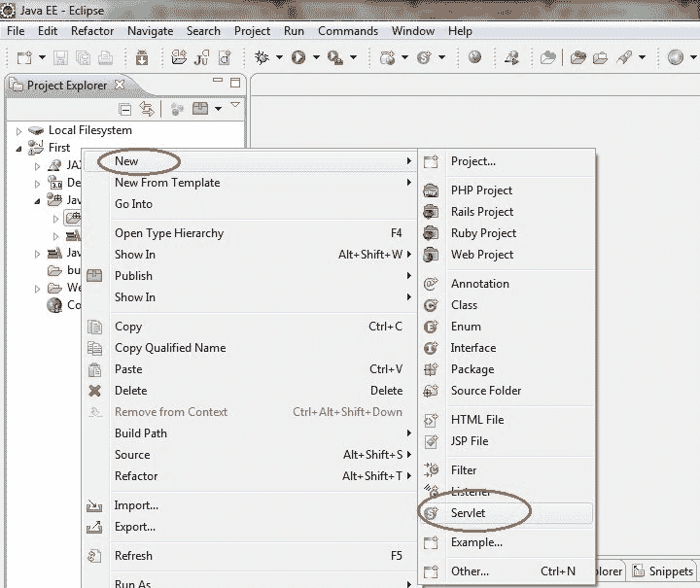Click the Filter icon in New submenu
Screen dimensions: 700x588
(431, 470)
